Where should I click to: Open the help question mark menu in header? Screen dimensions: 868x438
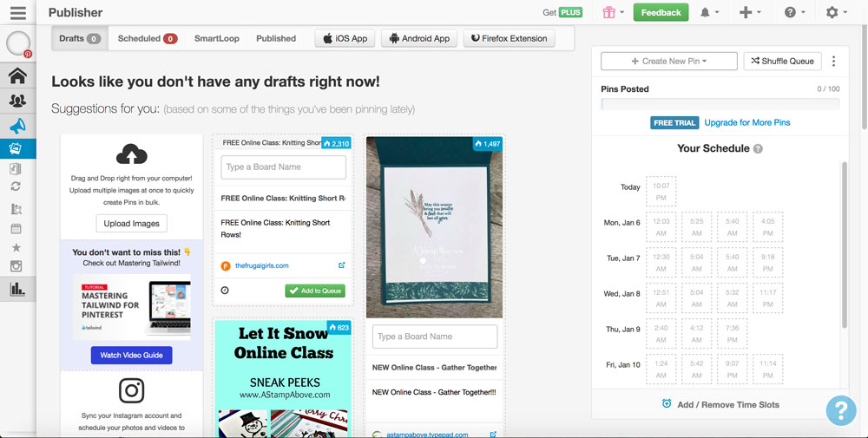tap(794, 12)
